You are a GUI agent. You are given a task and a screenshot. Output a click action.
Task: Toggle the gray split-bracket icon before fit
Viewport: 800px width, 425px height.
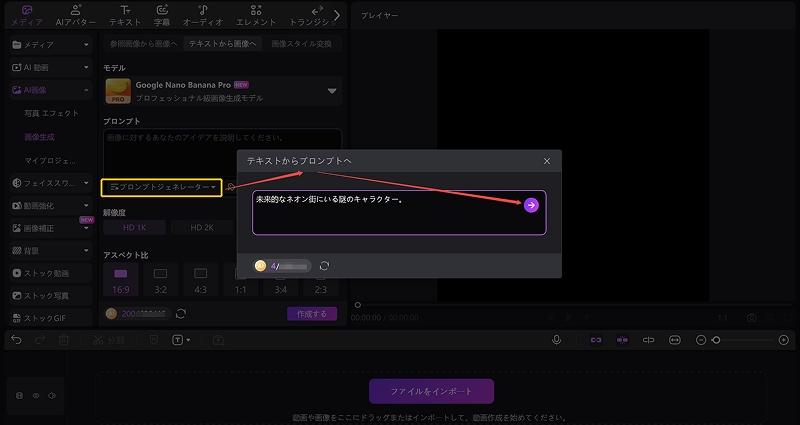coord(648,340)
